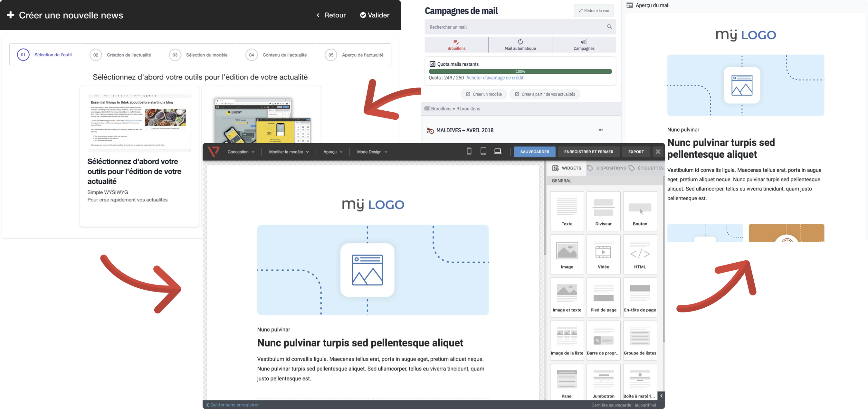This screenshot has height=409, width=868.
Task: Open the Conception dropdown menu
Action: point(241,152)
